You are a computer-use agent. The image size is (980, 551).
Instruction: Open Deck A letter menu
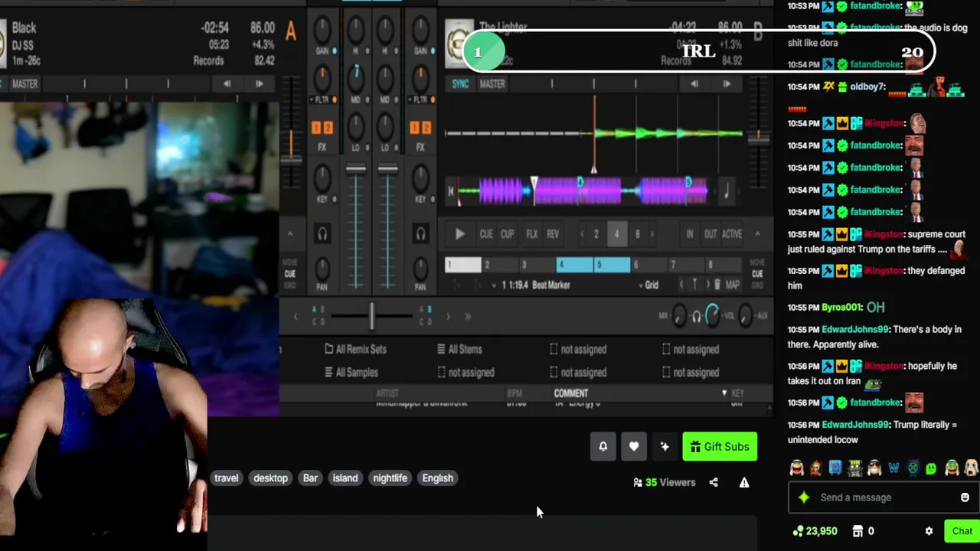point(291,31)
